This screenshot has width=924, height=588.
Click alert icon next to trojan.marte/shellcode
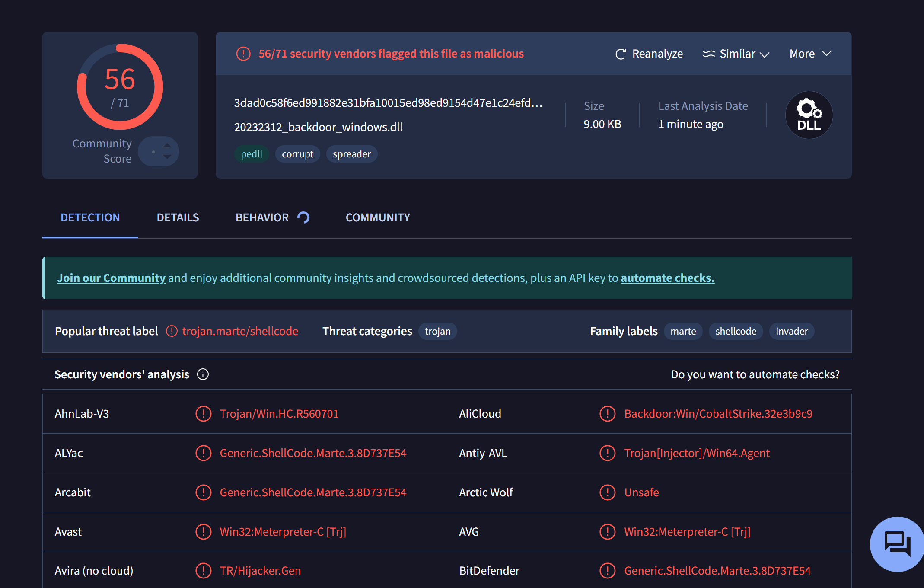pyautogui.click(x=172, y=331)
